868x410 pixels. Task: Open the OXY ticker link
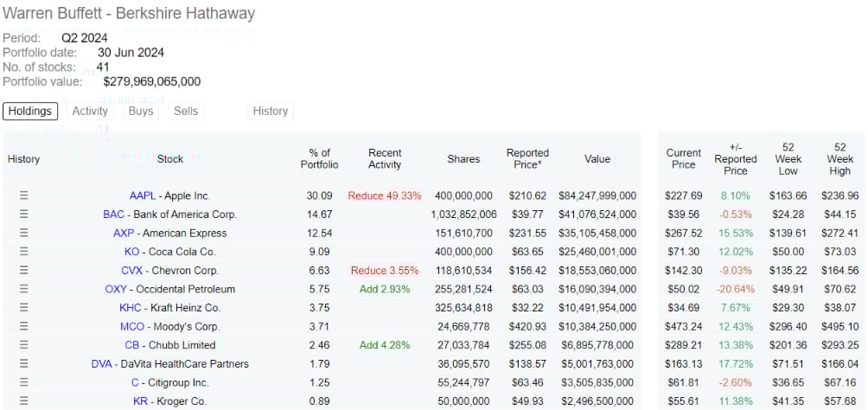pyautogui.click(x=116, y=289)
